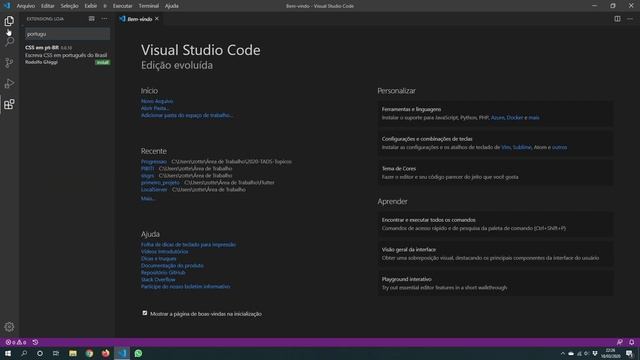Open the Playground interativo card

[x=495, y=283]
